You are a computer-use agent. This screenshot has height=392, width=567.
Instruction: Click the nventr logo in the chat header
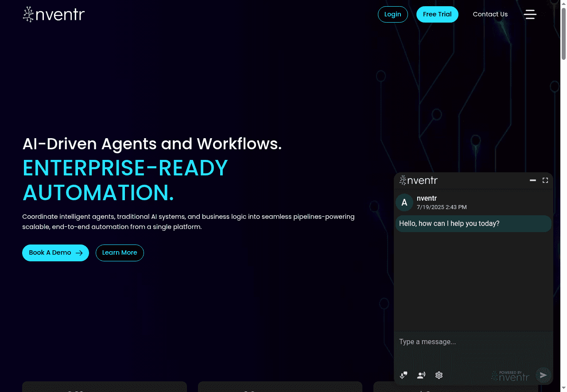pyautogui.click(x=418, y=180)
